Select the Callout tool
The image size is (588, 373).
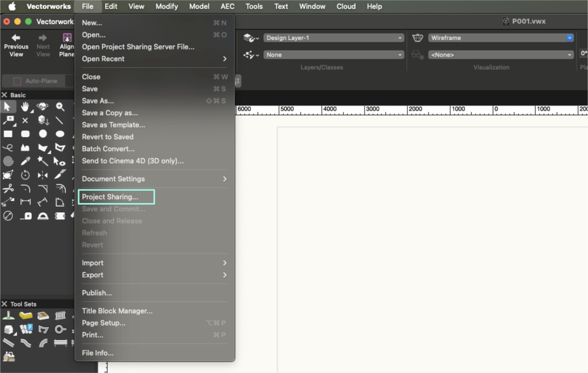click(8, 121)
